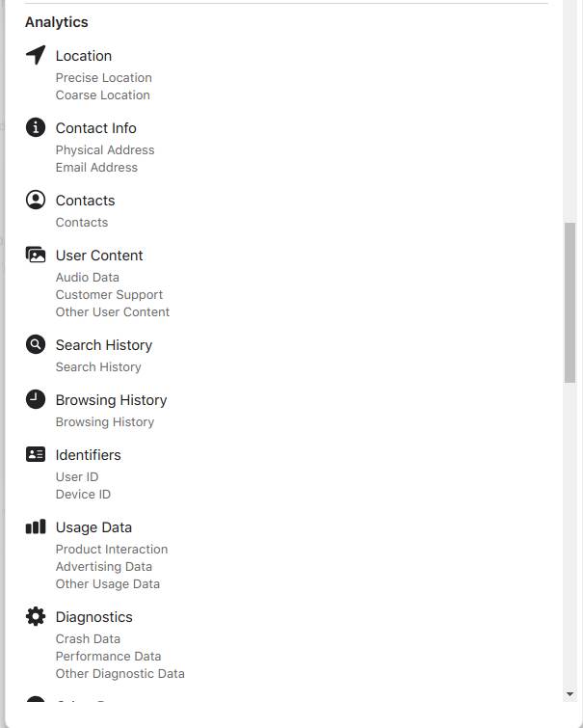Click the Search History magnifier icon
The height and width of the screenshot is (728, 583).
coord(36,344)
